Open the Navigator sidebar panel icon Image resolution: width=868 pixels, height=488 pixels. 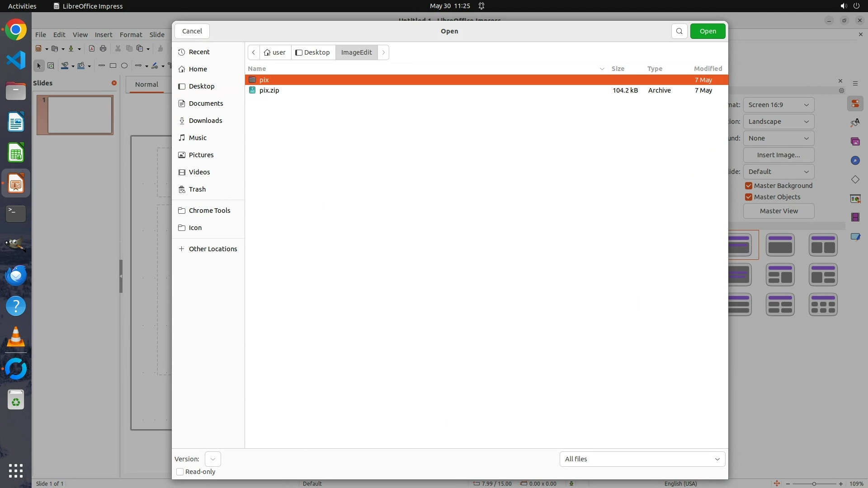coord(855,161)
